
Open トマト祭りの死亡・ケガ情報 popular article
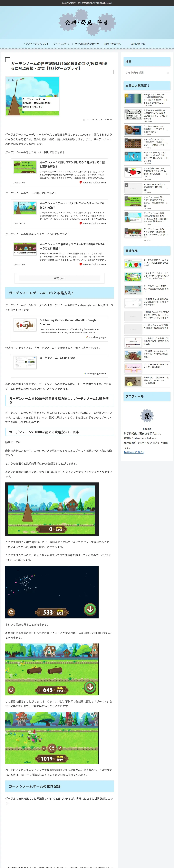click(x=147, y=174)
